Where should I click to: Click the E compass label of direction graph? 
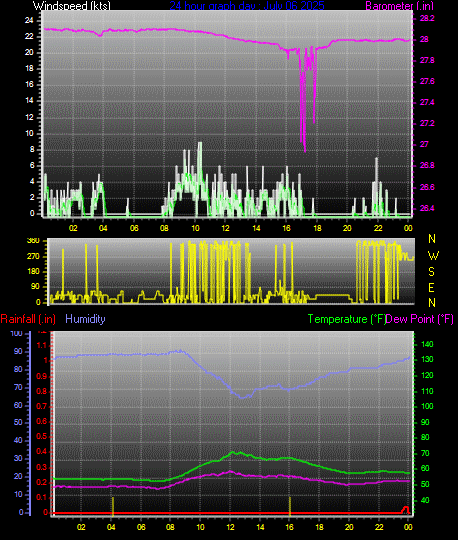(431, 288)
